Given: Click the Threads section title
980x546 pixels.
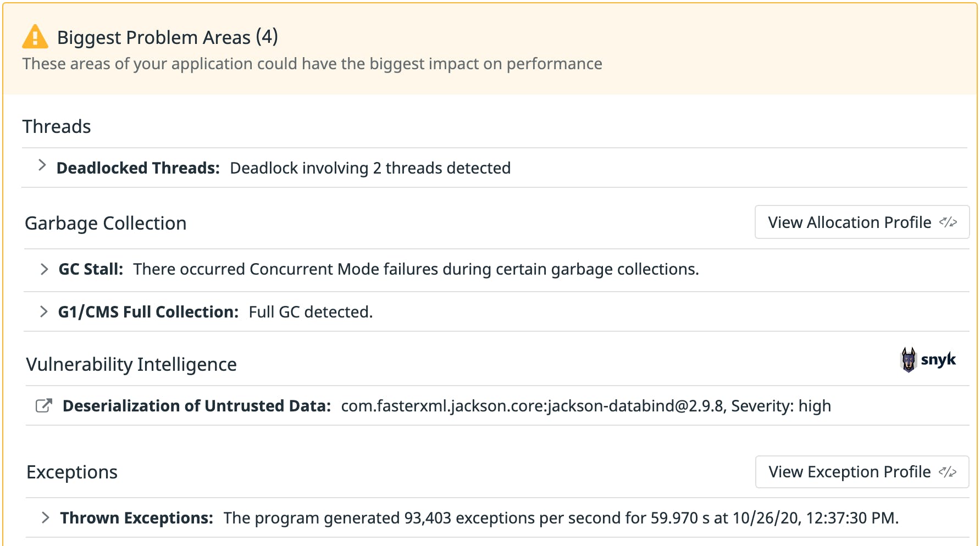Looking at the screenshot, I should point(57,126).
